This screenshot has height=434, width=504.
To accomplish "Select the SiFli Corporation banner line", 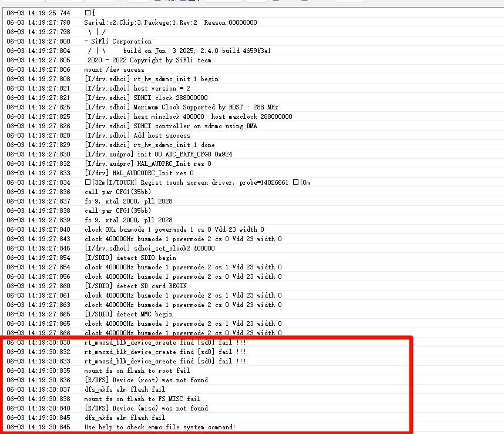I will coord(118,41).
